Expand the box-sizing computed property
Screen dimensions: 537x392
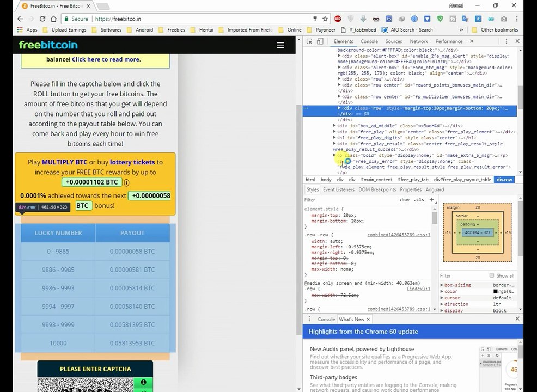click(x=442, y=285)
